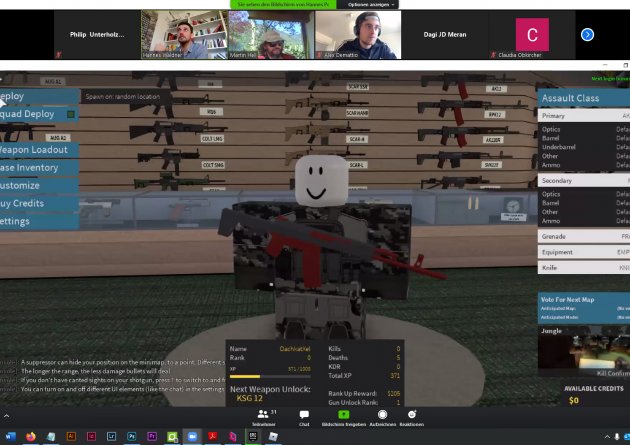Click the COLT LMG wall label
The image size is (630, 445).
click(x=213, y=139)
